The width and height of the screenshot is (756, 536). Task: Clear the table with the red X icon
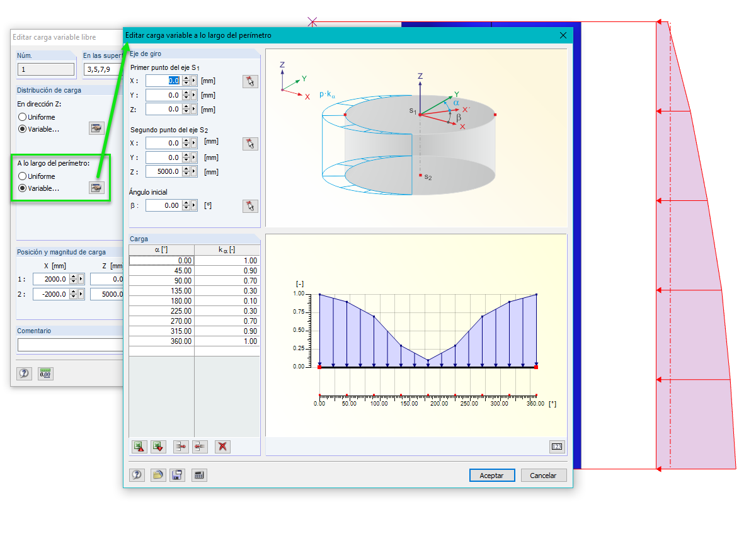(222, 447)
